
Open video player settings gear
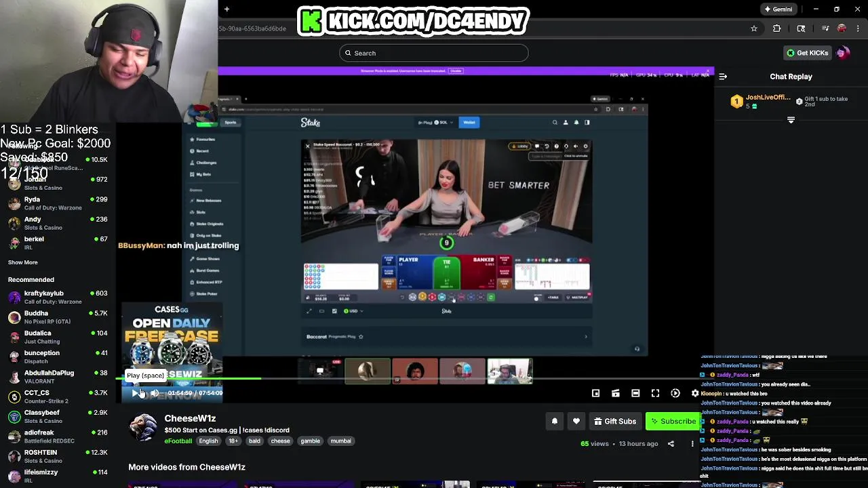[x=695, y=393]
